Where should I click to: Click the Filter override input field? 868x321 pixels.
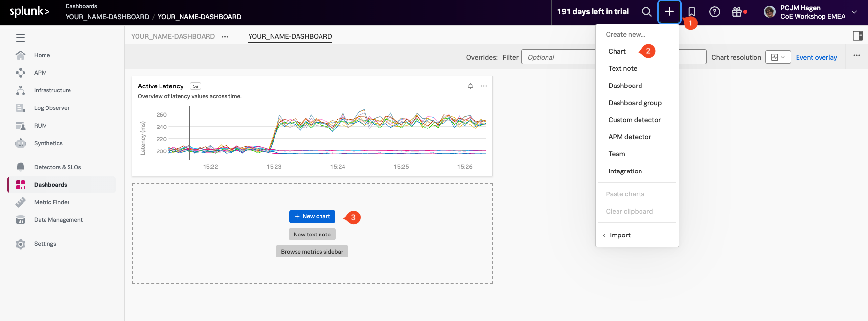(558, 57)
